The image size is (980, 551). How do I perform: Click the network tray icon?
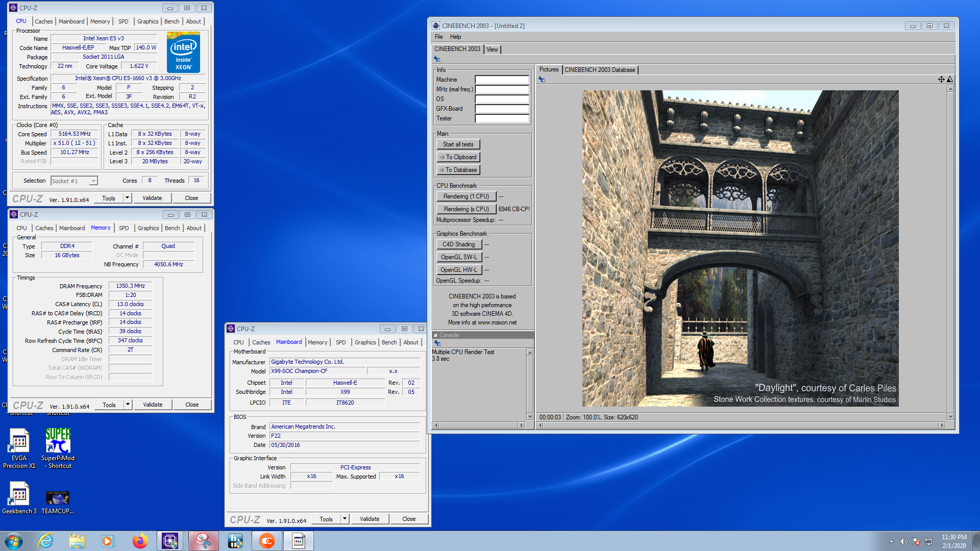(x=928, y=541)
